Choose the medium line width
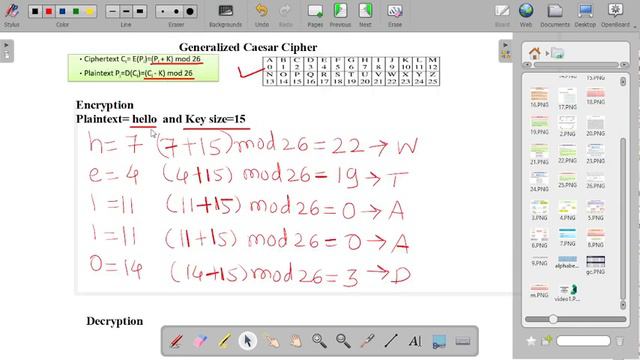The width and height of the screenshot is (640, 360). [x=126, y=11]
